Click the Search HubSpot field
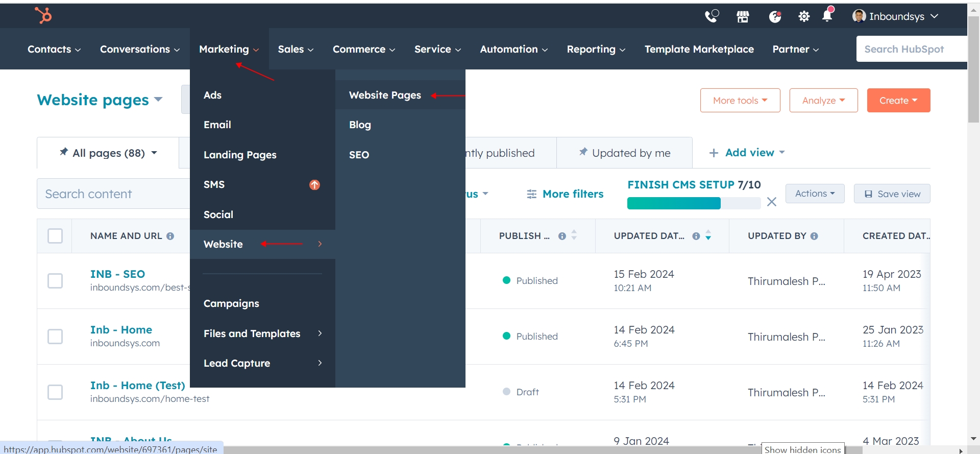The image size is (980, 454). pos(912,49)
